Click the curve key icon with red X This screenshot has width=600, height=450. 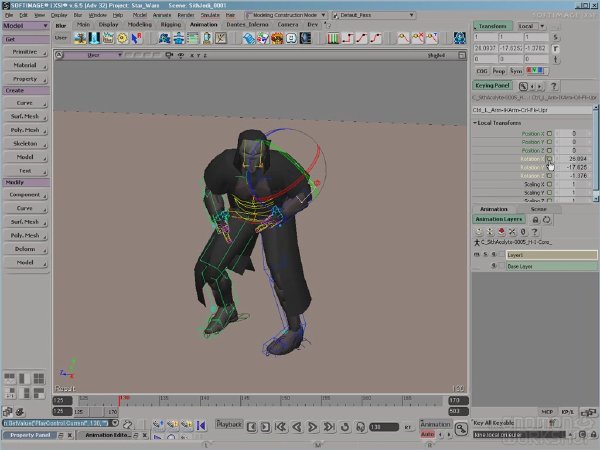coord(417,38)
